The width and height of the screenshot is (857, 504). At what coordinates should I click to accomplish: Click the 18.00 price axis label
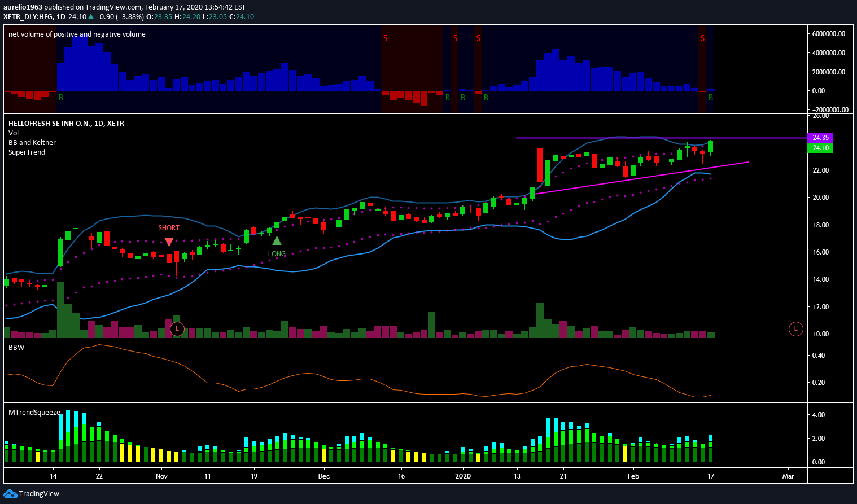click(x=821, y=225)
